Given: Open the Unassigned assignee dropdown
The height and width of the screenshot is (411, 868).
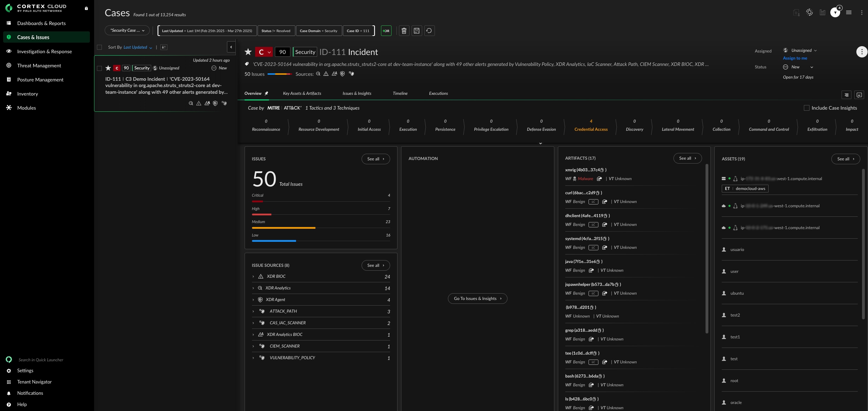Looking at the screenshot, I should coord(803,50).
